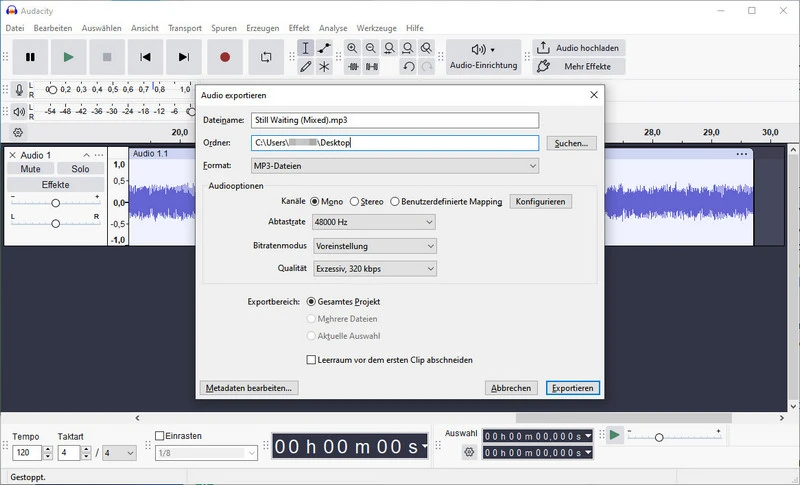Expand the Format MP3-Dateien dropdown
This screenshot has height=485, width=800.
395,166
